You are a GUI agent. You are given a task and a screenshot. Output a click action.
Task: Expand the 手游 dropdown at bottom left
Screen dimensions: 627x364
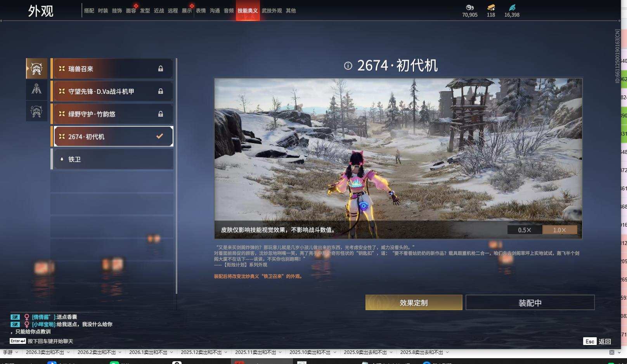[11, 352]
